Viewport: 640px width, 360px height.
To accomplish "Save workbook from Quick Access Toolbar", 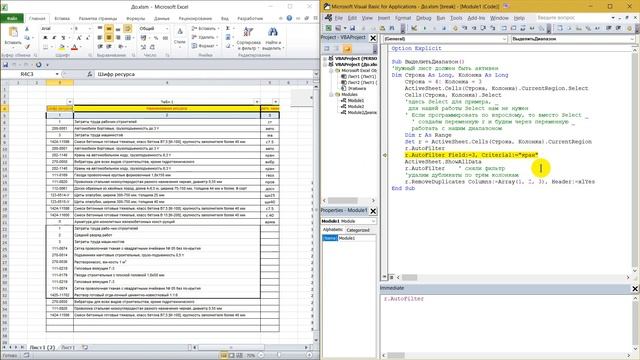I will pyautogui.click(x=6, y=65).
